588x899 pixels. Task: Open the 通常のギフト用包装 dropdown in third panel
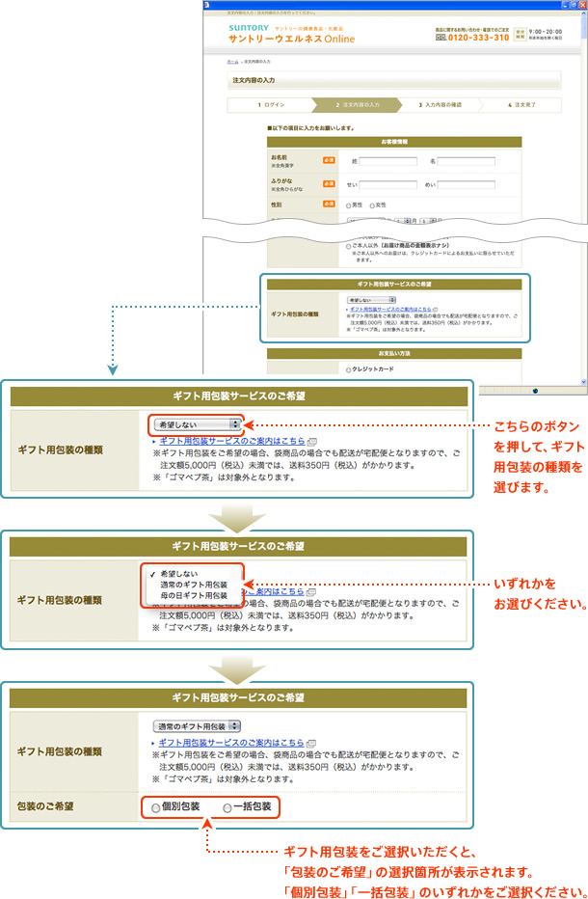(x=197, y=726)
